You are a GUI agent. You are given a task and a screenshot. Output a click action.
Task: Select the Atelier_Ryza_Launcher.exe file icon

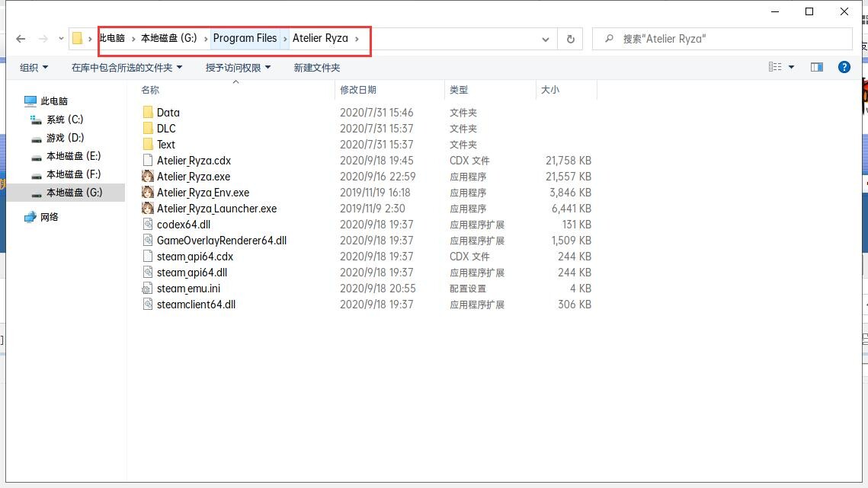pyautogui.click(x=148, y=209)
